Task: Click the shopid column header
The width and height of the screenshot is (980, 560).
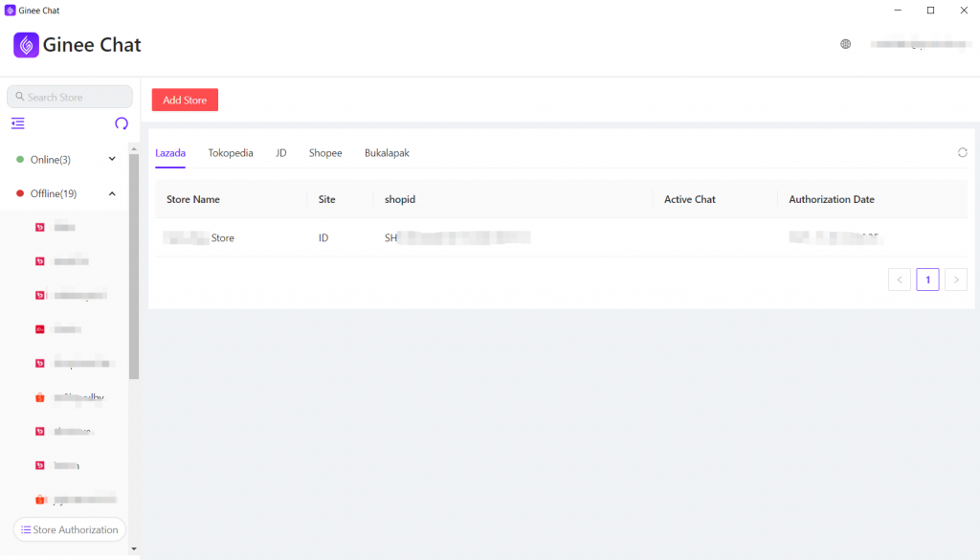Action: pos(400,199)
